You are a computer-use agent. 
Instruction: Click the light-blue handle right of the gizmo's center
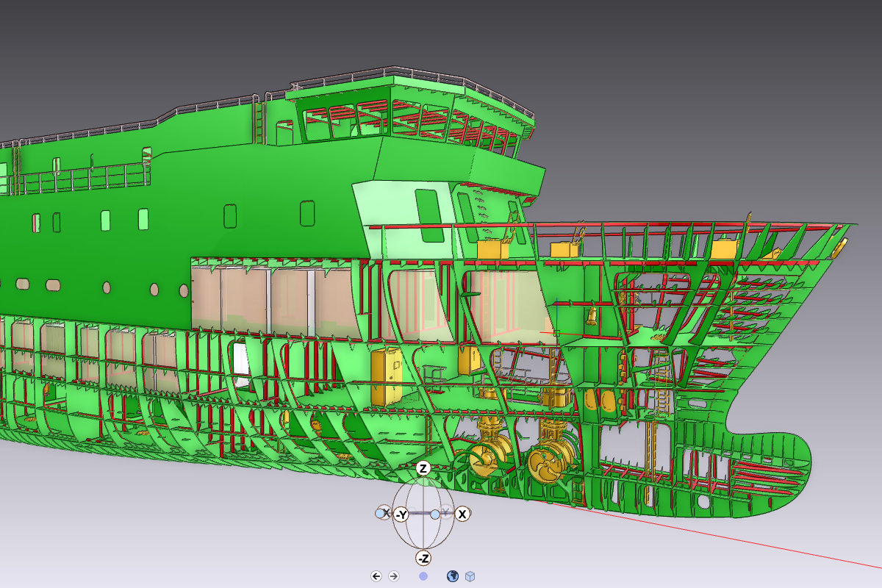pos(434,514)
